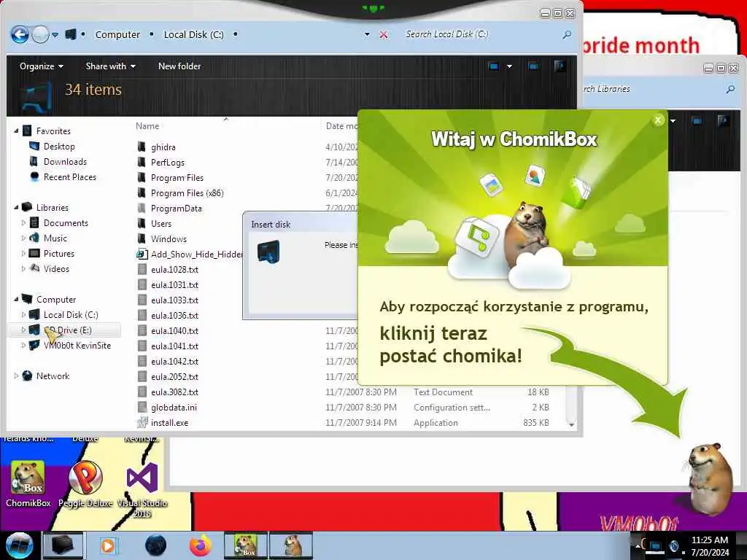Select the eula.1040.txt file
The width and height of the screenshot is (747, 560).
(x=174, y=330)
